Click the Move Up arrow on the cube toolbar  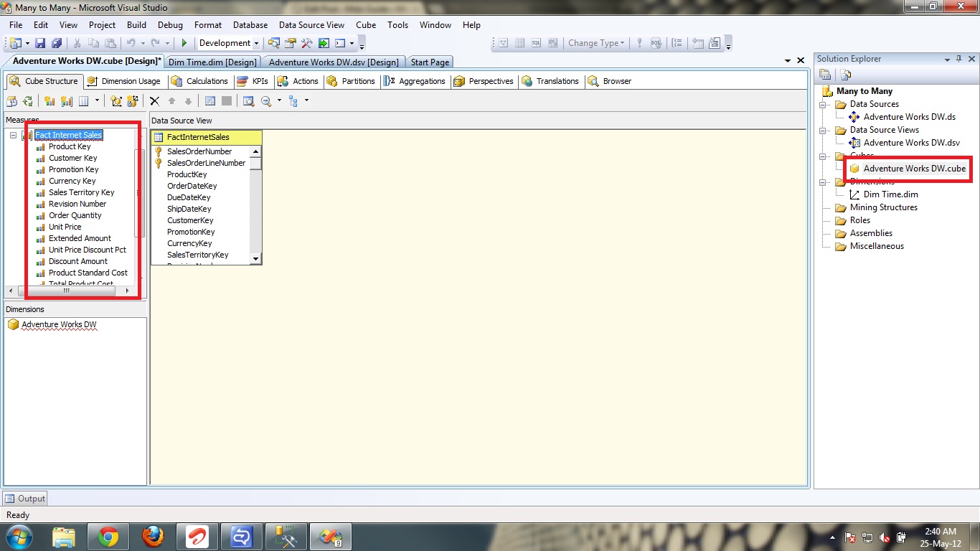(172, 100)
